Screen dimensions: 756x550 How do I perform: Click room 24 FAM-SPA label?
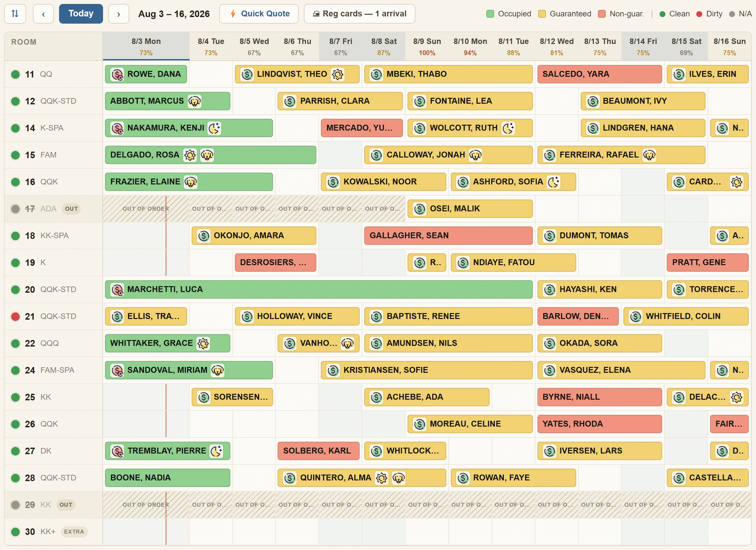(x=50, y=370)
